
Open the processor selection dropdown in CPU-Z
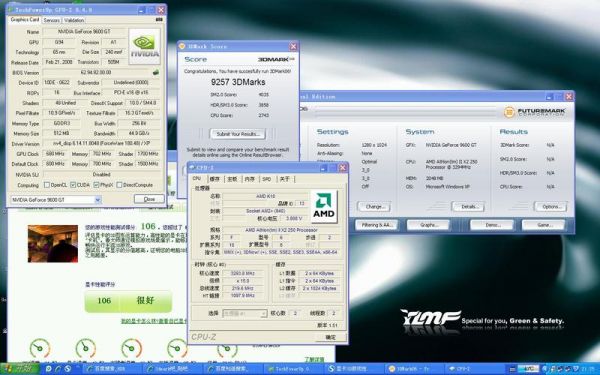pyautogui.click(x=245, y=313)
